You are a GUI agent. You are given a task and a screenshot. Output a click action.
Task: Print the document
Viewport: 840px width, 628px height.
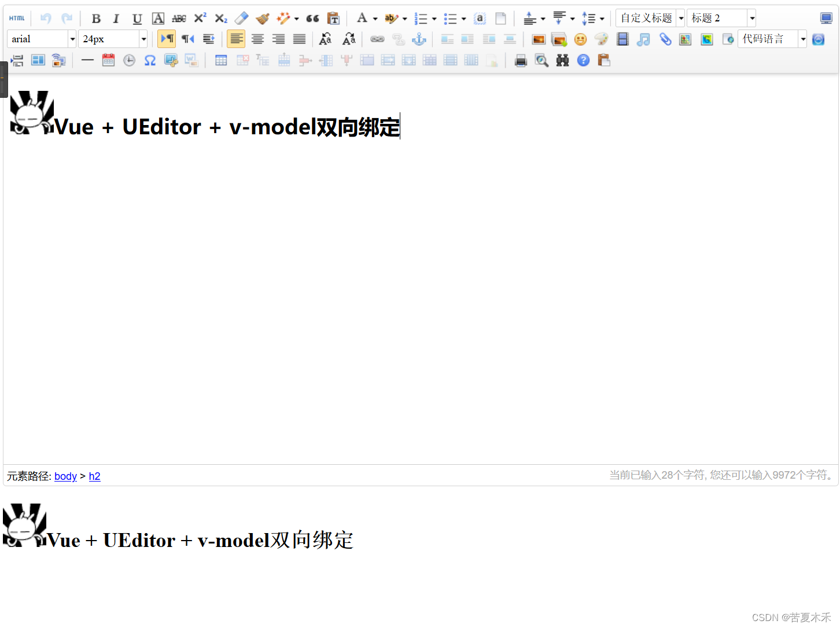(x=521, y=60)
